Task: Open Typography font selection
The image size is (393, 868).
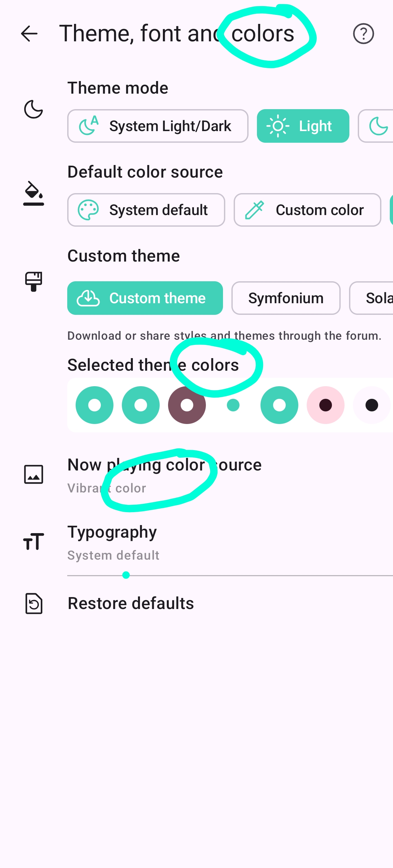Action: tap(112, 542)
